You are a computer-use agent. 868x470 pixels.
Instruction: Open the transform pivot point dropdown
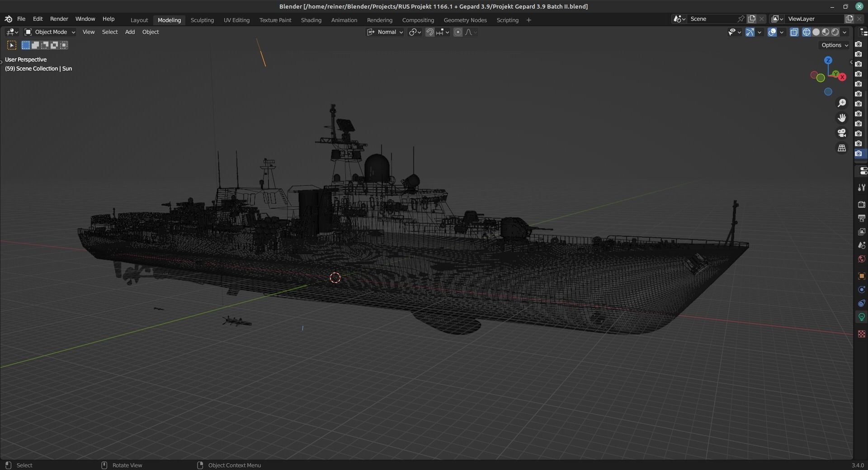[x=415, y=32]
